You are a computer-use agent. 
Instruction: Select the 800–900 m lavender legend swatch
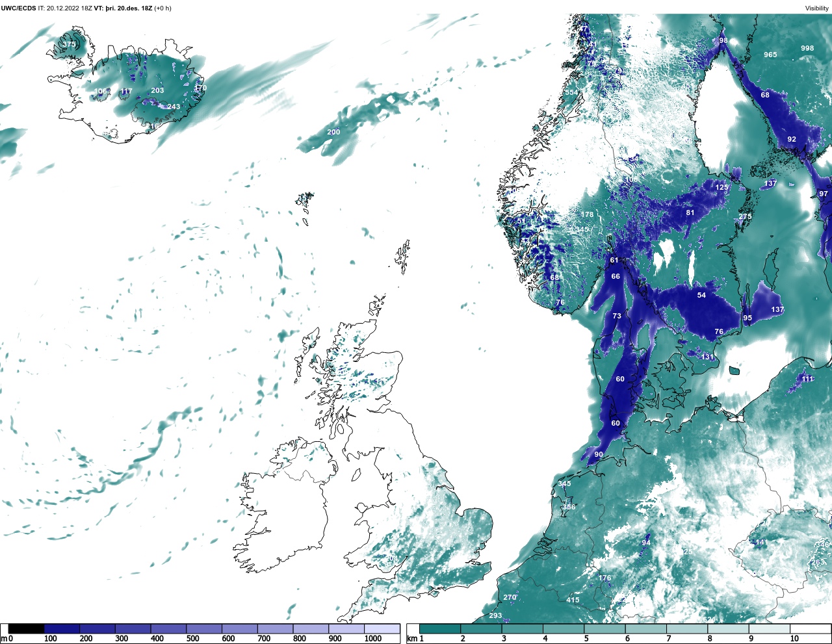click(311, 628)
